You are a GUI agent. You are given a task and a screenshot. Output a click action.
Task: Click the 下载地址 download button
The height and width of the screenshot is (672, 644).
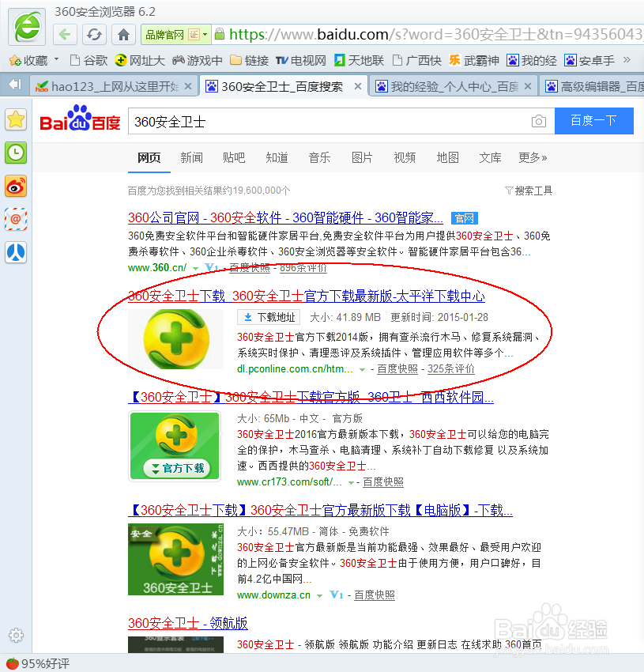[x=269, y=317]
